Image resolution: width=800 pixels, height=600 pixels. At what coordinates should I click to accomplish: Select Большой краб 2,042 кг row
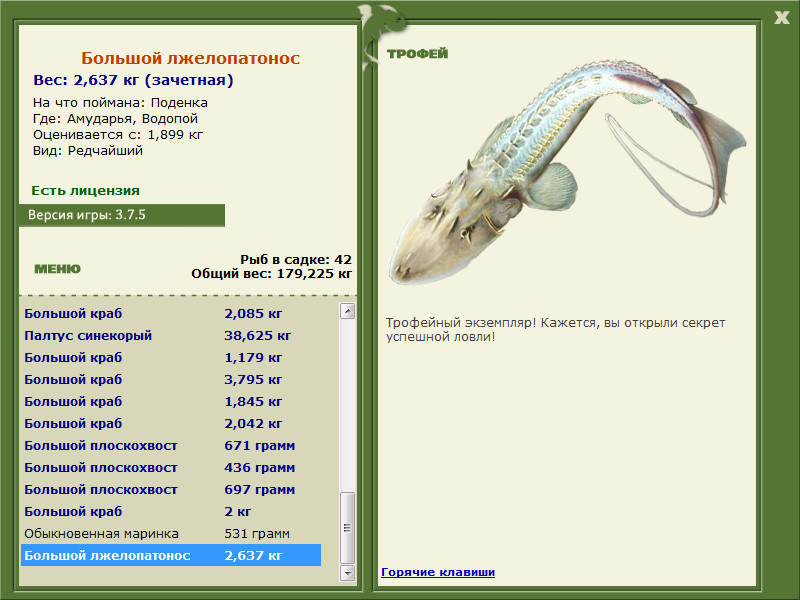point(170,424)
